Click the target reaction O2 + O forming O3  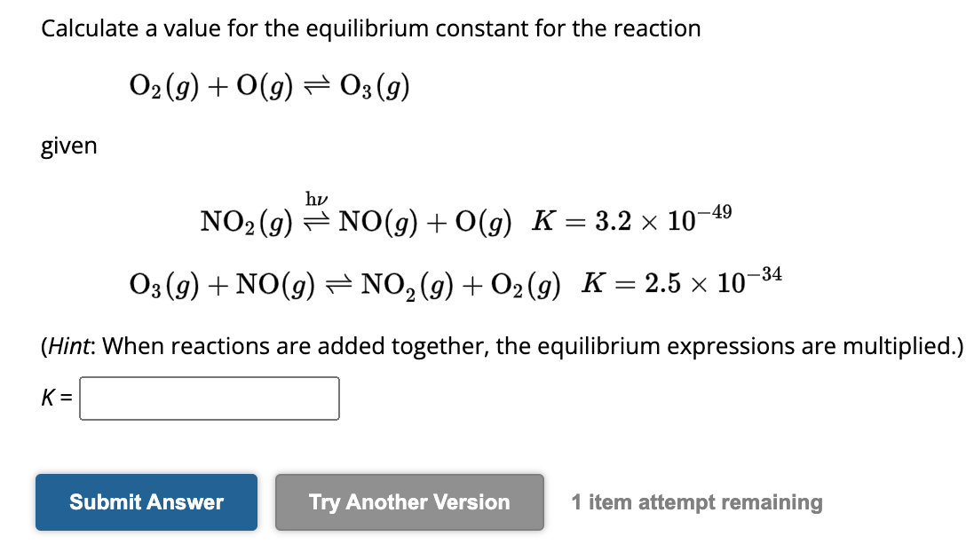(268, 84)
